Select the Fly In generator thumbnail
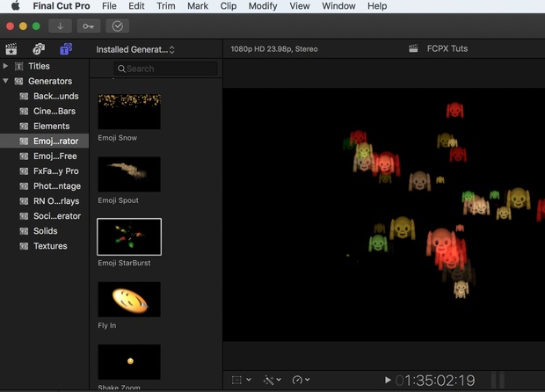Image resolution: width=545 pixels, height=392 pixels. pyautogui.click(x=129, y=299)
